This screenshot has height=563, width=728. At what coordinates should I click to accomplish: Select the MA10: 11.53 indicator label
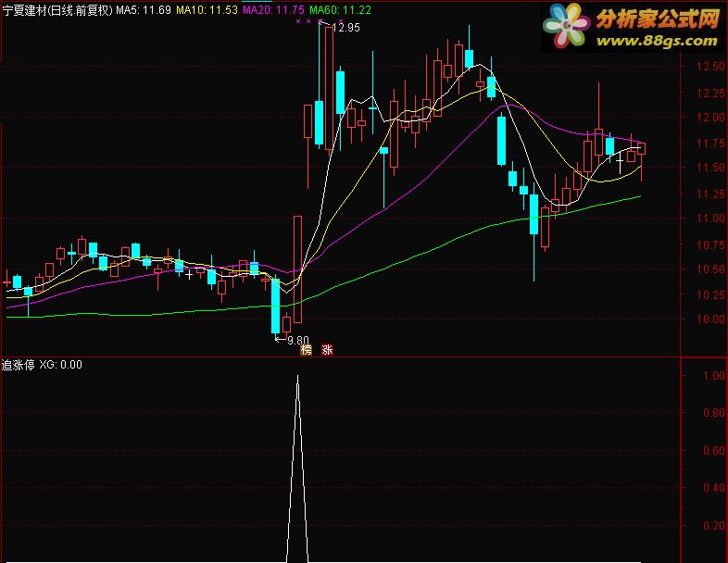coord(207,10)
